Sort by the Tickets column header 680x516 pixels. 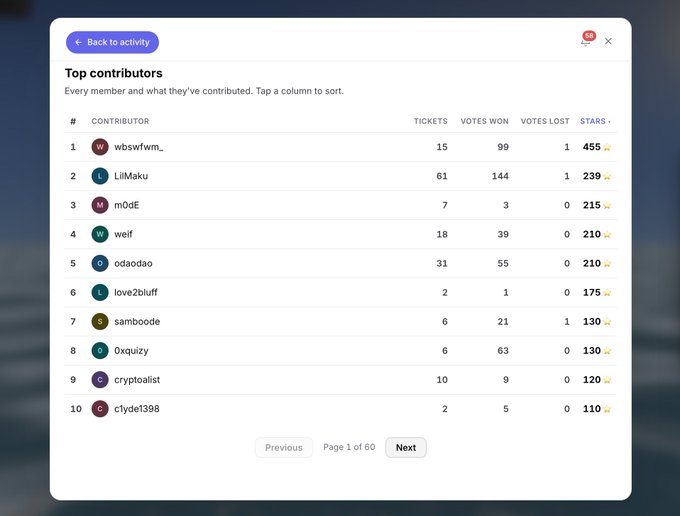430,121
